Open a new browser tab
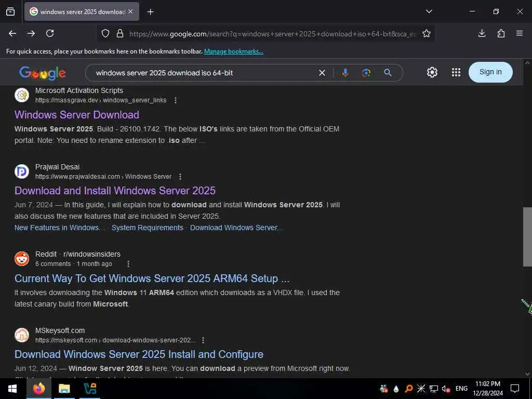Image resolution: width=532 pixels, height=399 pixels. pos(150,12)
